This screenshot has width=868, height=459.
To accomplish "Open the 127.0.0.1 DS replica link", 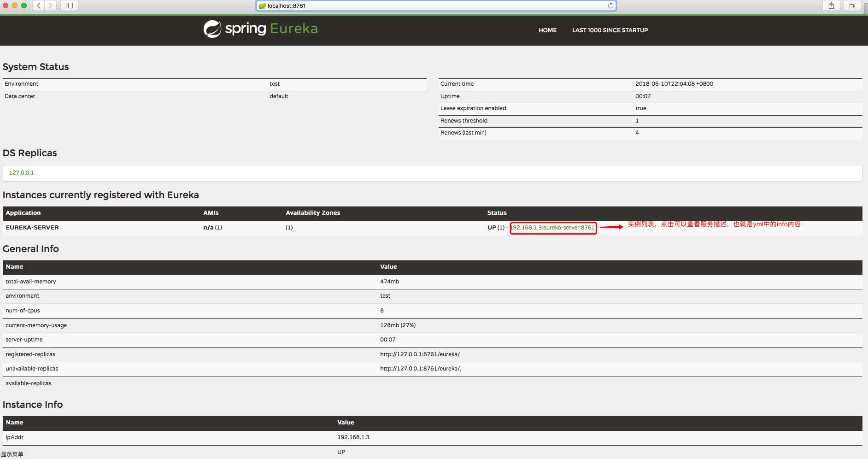I will click(21, 173).
